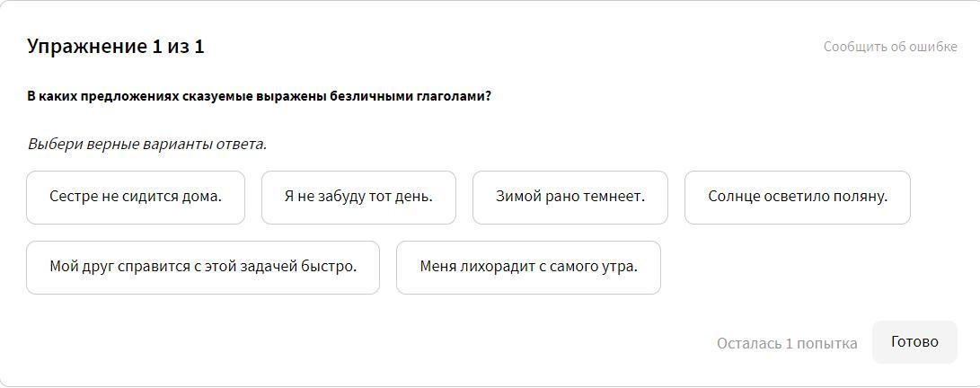The width and height of the screenshot is (980, 388).
Task: Click the hint "Выбери верные варианты ответа."
Action: 147,144
